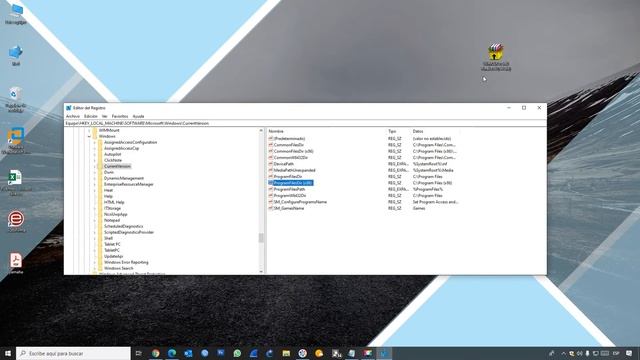Collapse the Windows registry key
Viewport: 640px width, 360px height.
tap(89, 136)
